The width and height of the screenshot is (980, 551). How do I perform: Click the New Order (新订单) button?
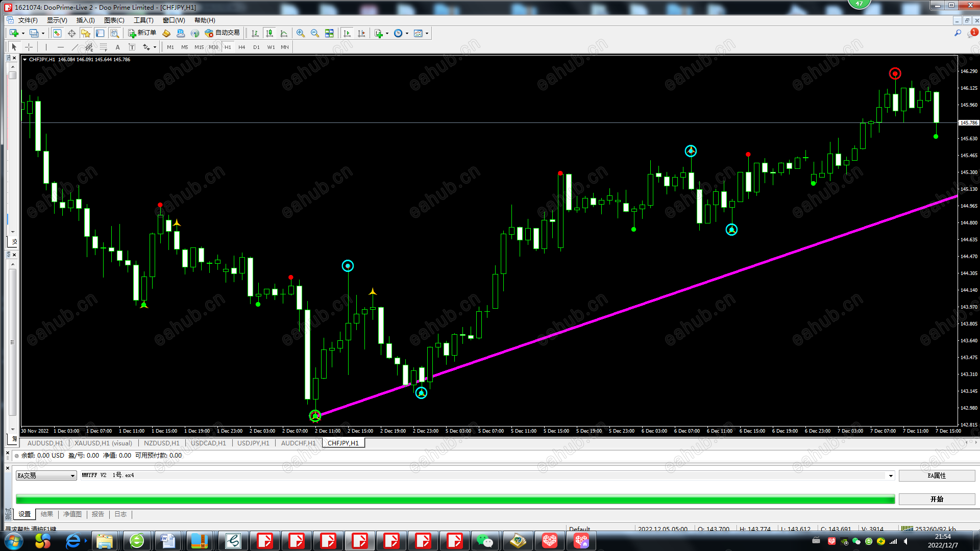[x=142, y=33]
